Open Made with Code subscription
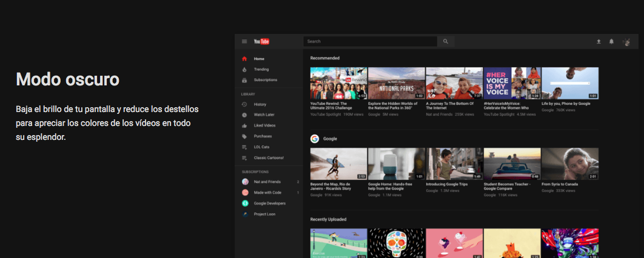 tap(269, 193)
